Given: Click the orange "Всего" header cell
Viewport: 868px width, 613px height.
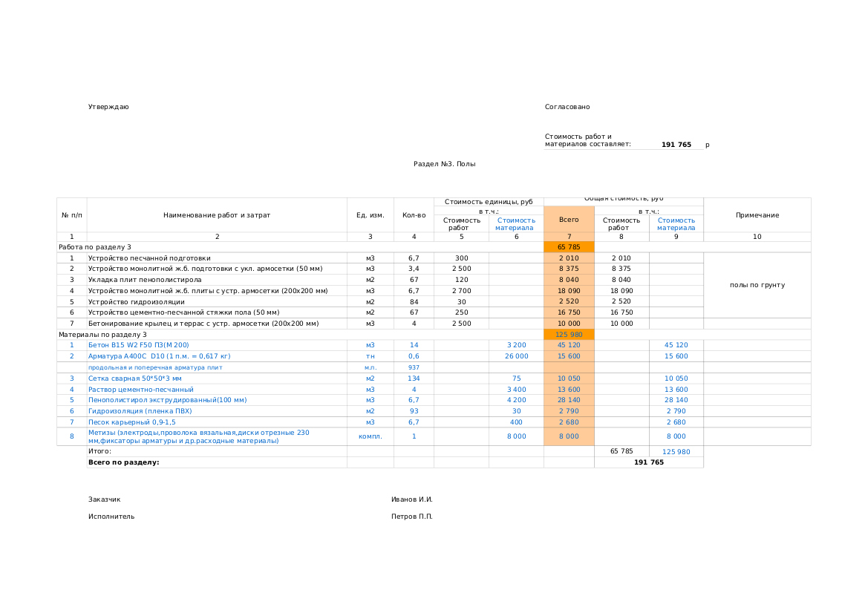Looking at the screenshot, I should [569, 220].
